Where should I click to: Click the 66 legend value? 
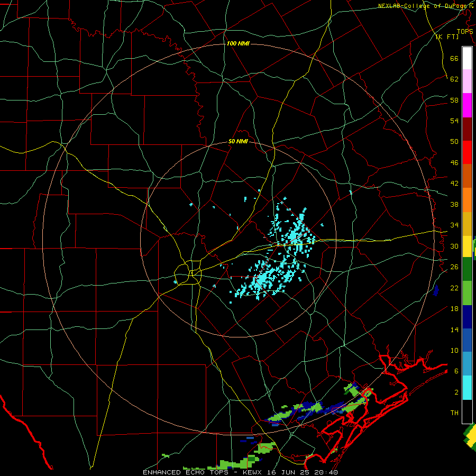coord(454,58)
